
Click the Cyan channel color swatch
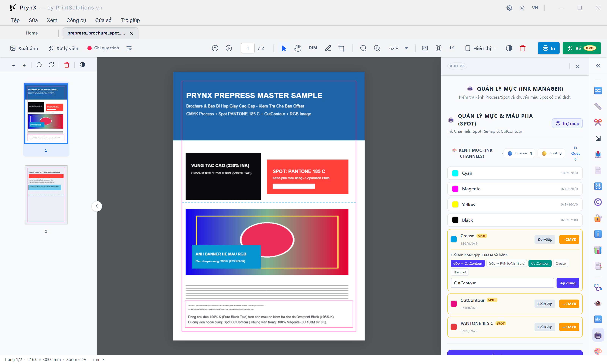point(455,173)
